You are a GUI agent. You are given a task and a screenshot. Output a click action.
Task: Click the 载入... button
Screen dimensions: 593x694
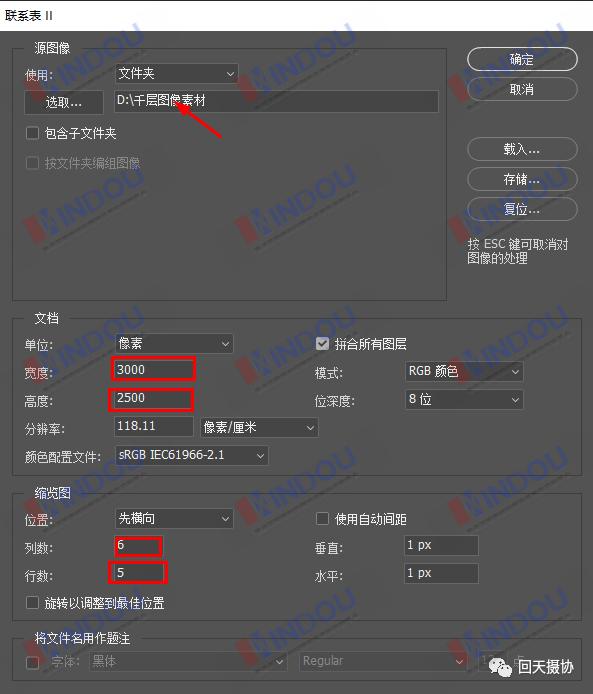coord(522,149)
